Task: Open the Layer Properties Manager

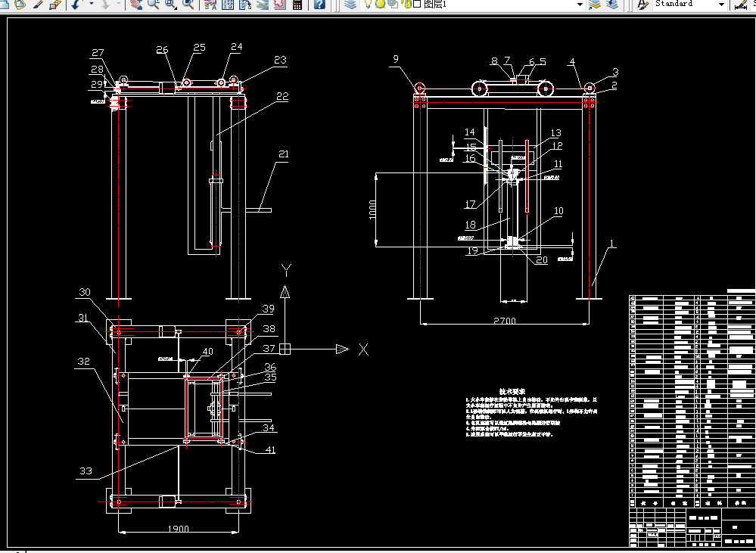Action: point(351,5)
